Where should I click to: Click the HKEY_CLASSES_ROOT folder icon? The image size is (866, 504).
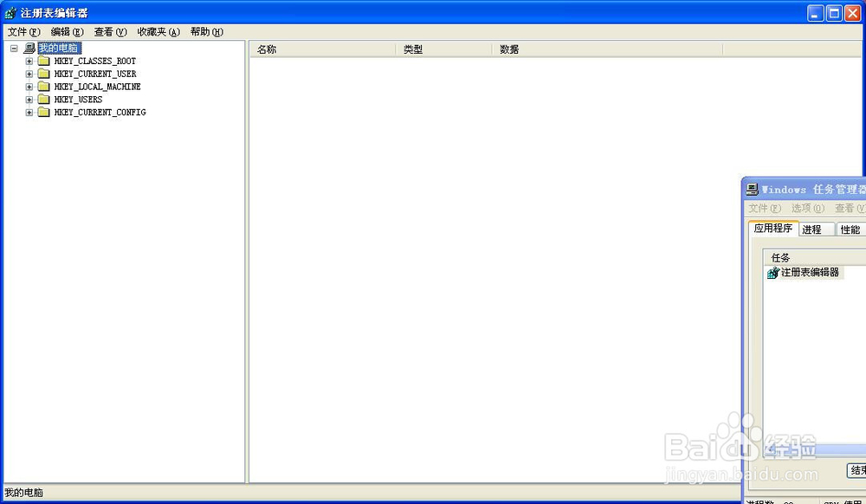click(x=43, y=61)
